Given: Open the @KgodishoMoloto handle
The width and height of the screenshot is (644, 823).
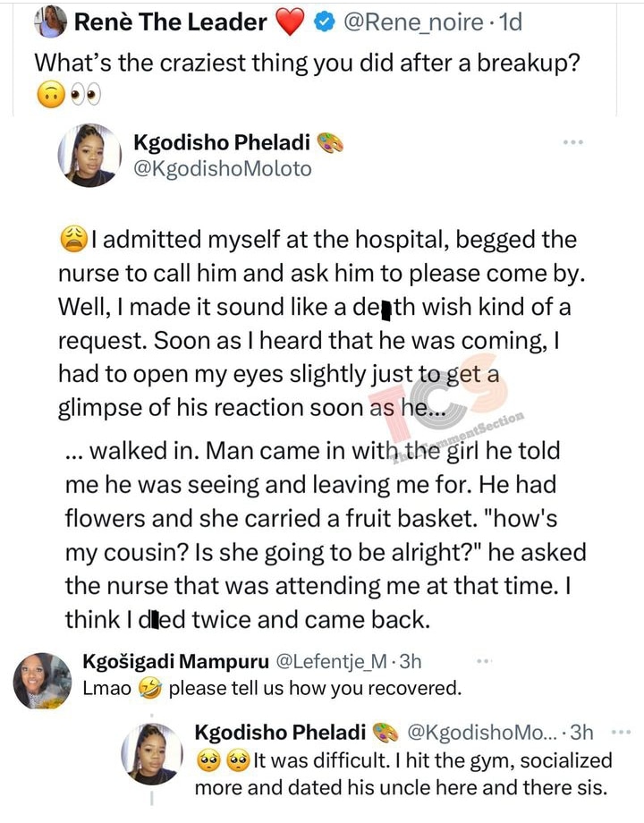Looking at the screenshot, I should click(223, 168).
